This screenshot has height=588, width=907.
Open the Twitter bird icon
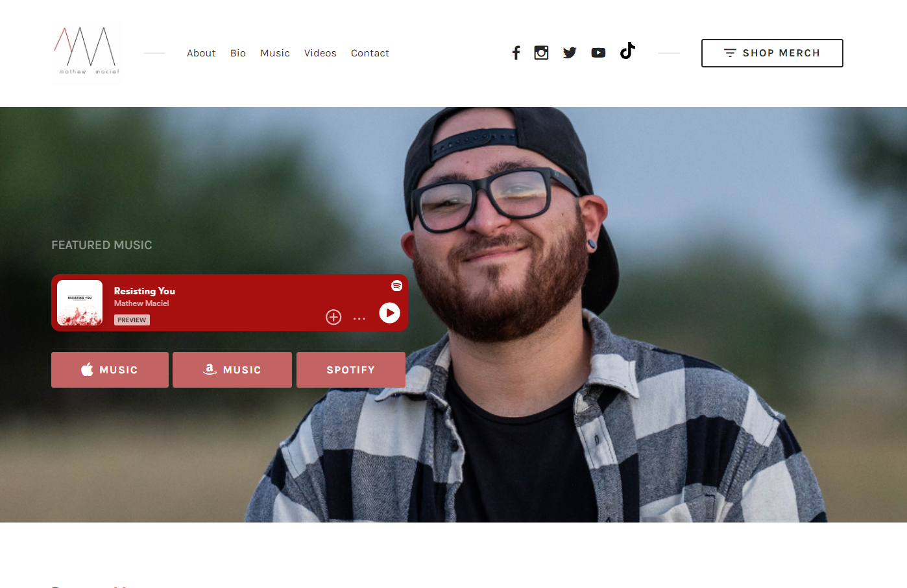point(570,53)
